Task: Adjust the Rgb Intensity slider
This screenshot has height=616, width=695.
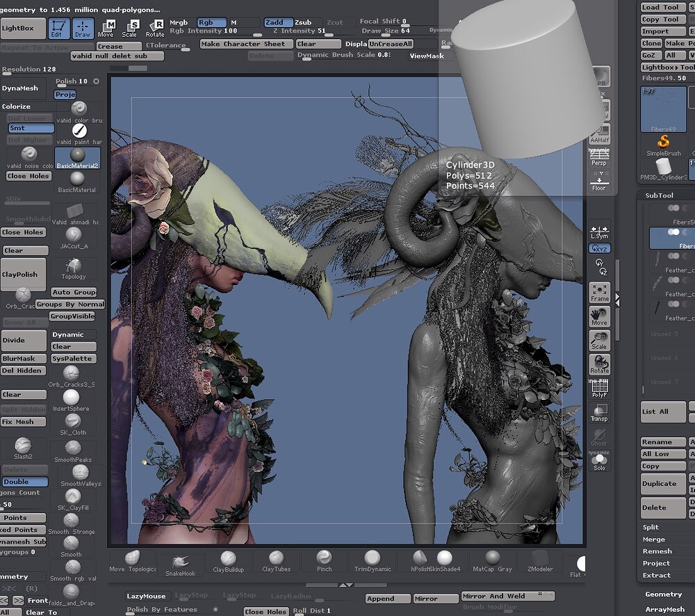Action: pos(215,31)
